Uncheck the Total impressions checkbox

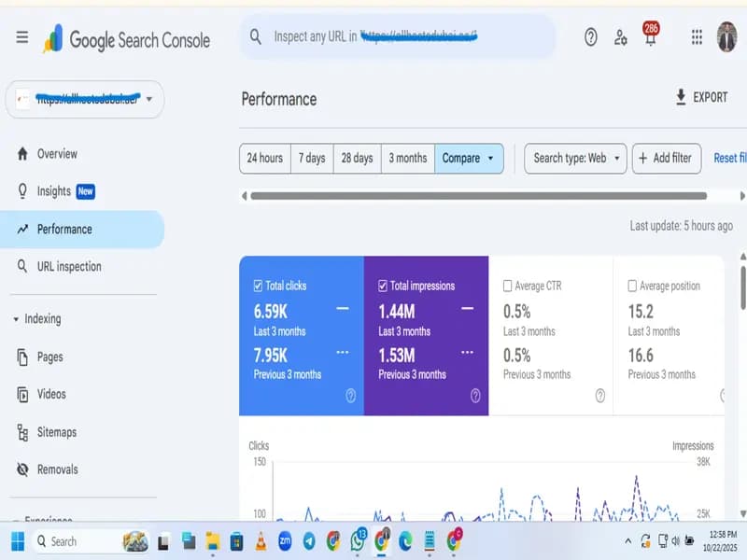click(x=383, y=286)
